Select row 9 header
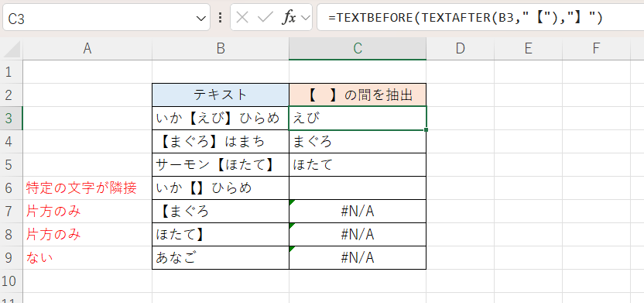Image resolution: width=644 pixels, height=303 pixels. pos(11,258)
